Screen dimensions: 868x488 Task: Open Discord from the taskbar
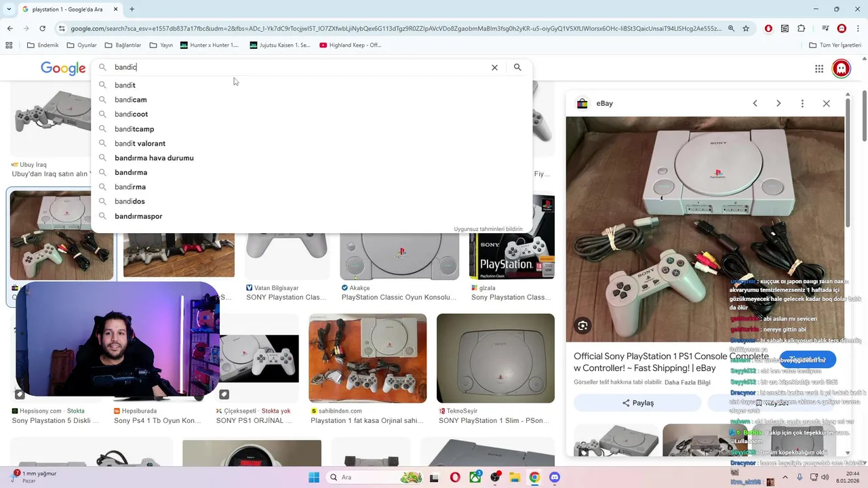[555, 477]
